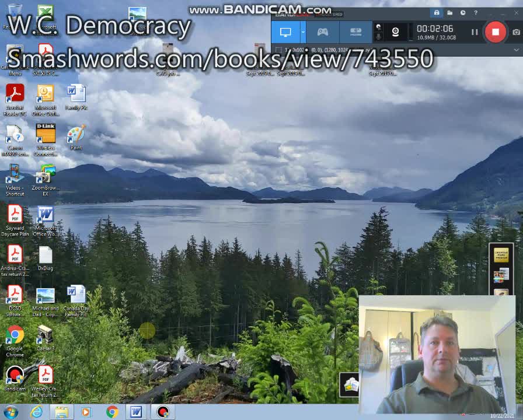523x420 pixels.
Task: Stop the Bandicam recording
Action: tap(496, 32)
